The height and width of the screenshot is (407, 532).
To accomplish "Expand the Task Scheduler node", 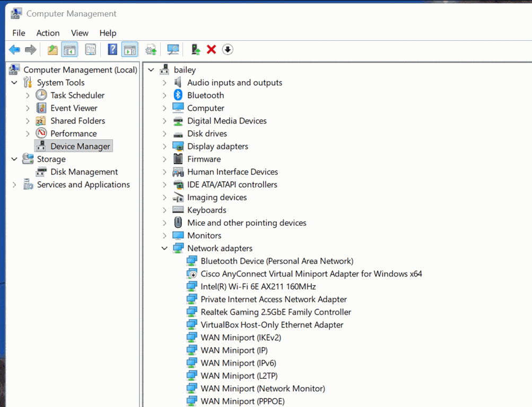I will [28, 95].
